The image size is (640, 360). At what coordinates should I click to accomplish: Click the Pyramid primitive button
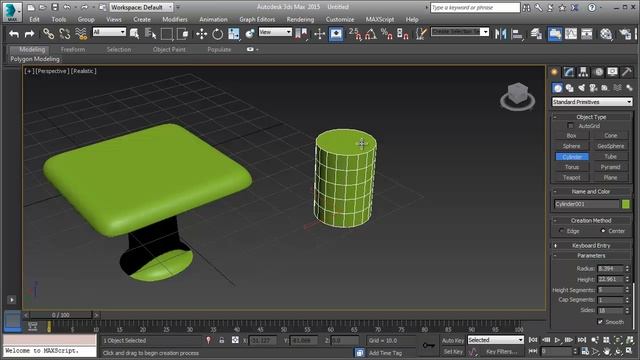click(x=610, y=167)
